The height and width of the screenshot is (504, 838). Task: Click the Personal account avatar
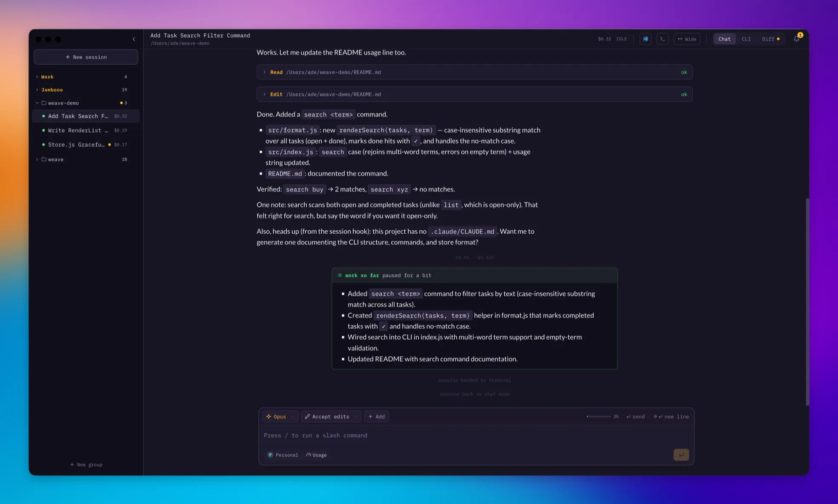coord(270,455)
